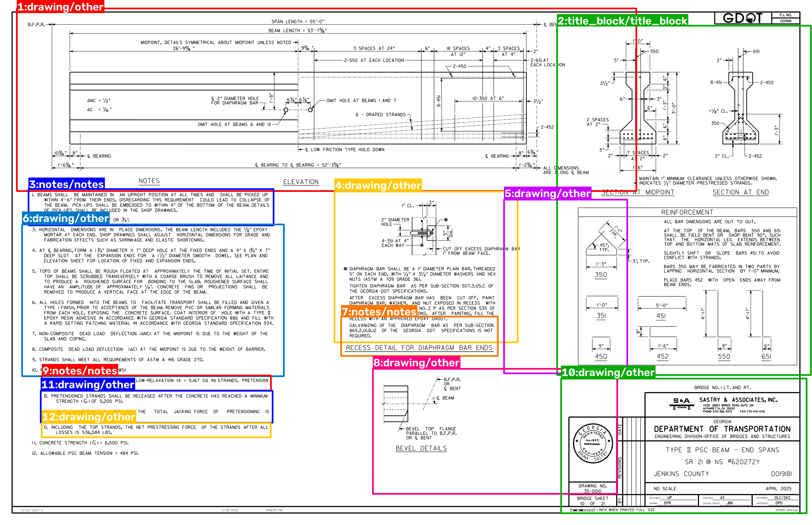Click 'BEVEL TOP FLANGE PARALLEL TO B.F.P.R.' label

[431, 433]
